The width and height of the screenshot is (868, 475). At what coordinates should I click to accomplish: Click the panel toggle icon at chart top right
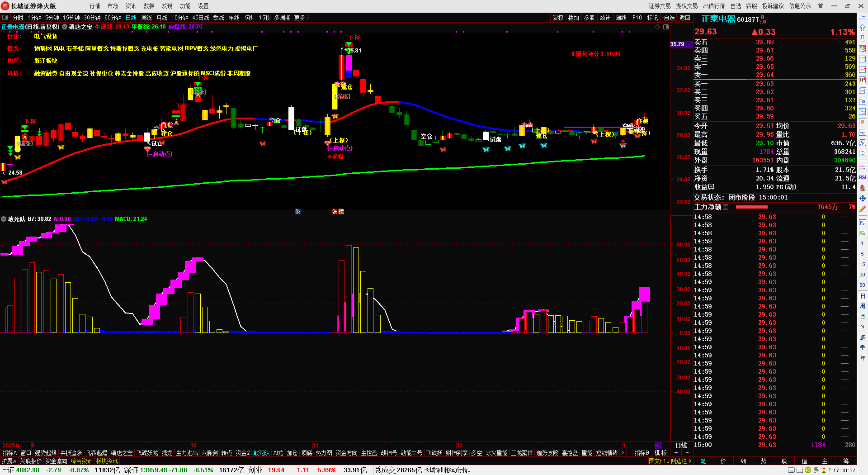click(666, 27)
